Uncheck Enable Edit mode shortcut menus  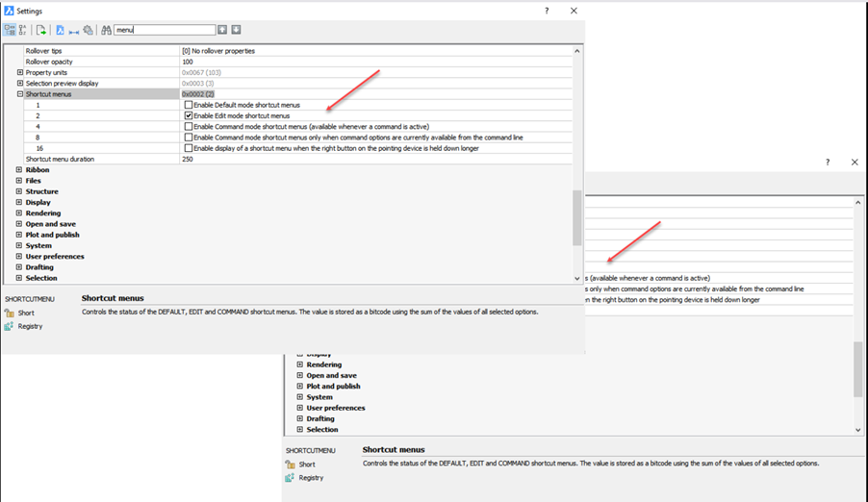click(x=189, y=115)
